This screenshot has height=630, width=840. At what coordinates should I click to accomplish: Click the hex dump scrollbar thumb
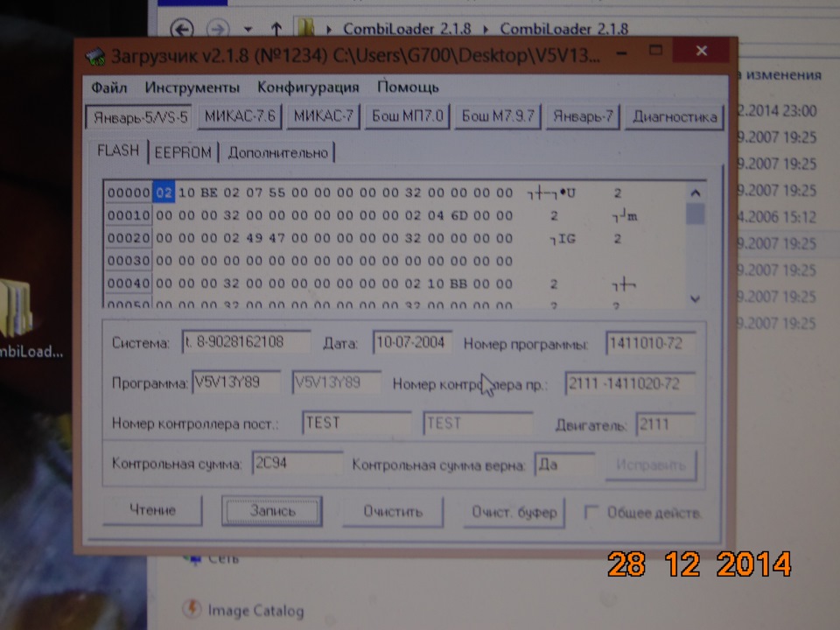pyautogui.click(x=695, y=214)
